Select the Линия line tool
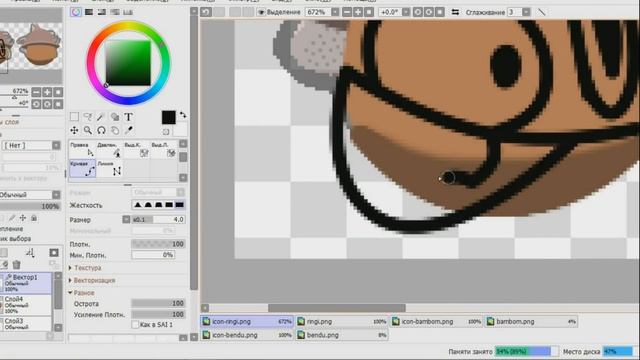This screenshot has height=360, width=640. 109,168
